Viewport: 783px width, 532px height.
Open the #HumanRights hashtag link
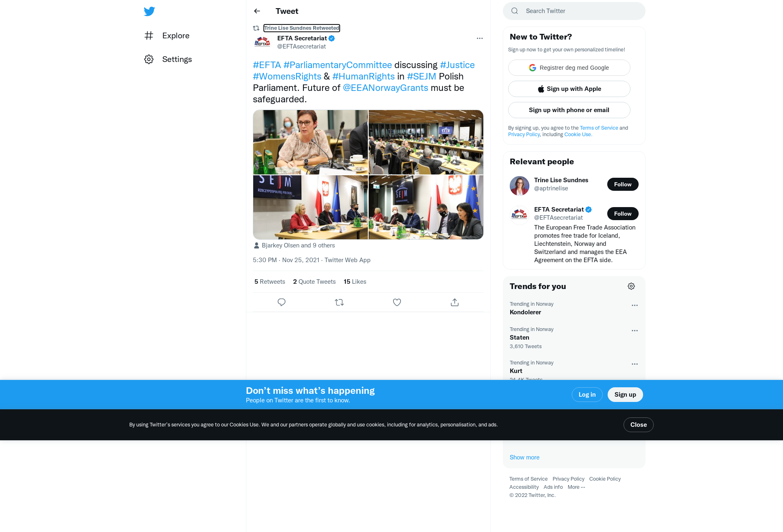363,76
